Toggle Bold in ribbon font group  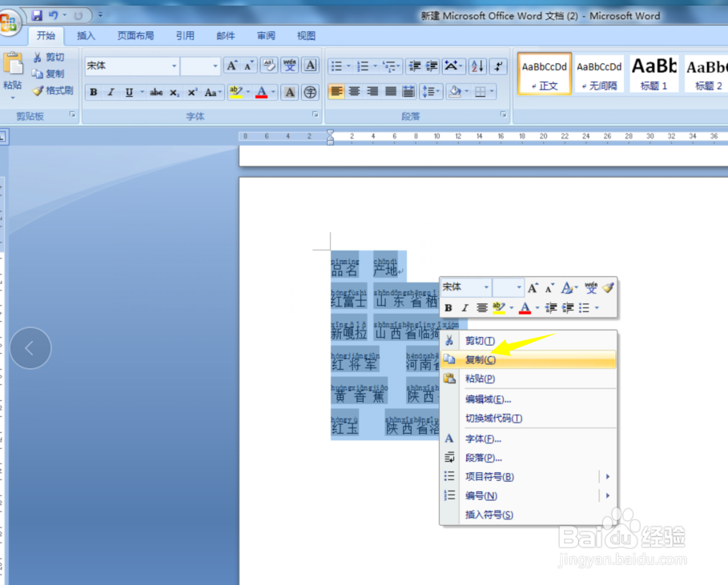[x=94, y=92]
